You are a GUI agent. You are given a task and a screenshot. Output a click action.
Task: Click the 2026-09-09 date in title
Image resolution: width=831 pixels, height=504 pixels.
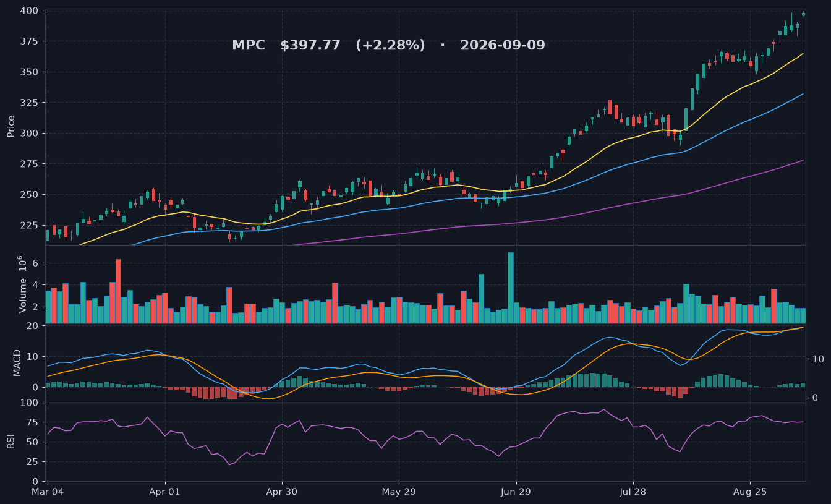pos(503,45)
